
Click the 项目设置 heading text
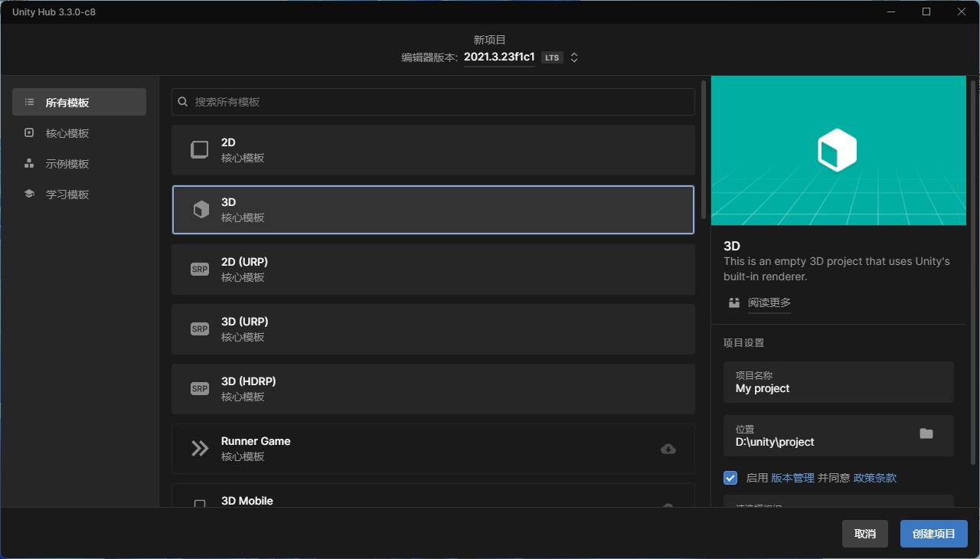tap(744, 343)
